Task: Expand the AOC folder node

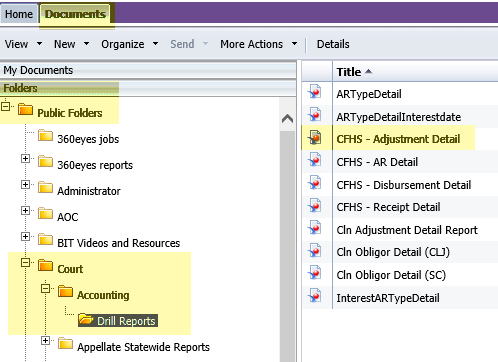Action: (x=25, y=211)
